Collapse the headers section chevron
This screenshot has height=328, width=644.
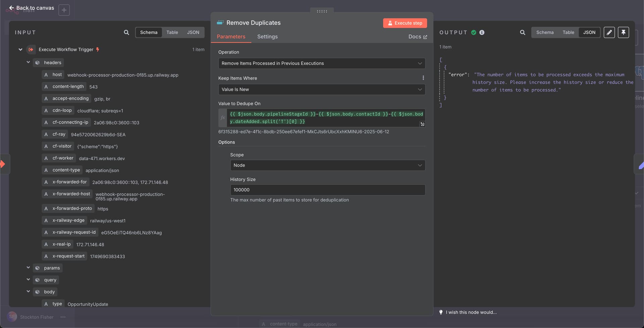(x=28, y=62)
